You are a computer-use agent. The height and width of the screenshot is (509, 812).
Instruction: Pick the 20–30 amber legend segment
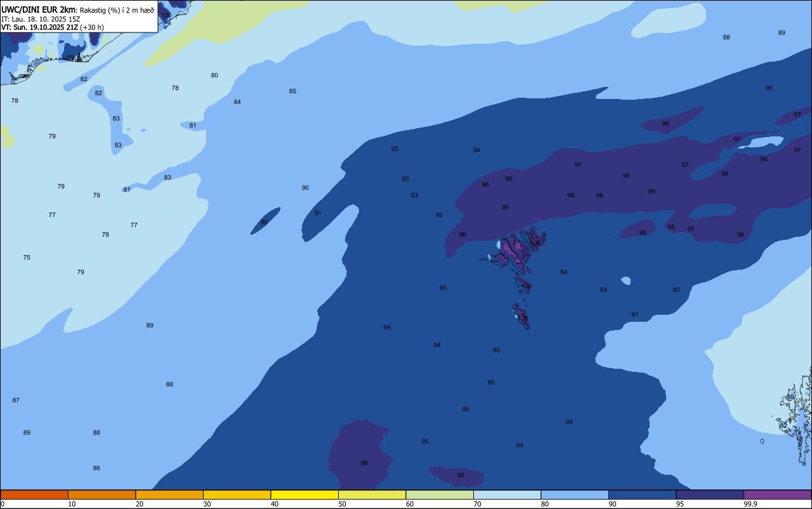[169, 494]
